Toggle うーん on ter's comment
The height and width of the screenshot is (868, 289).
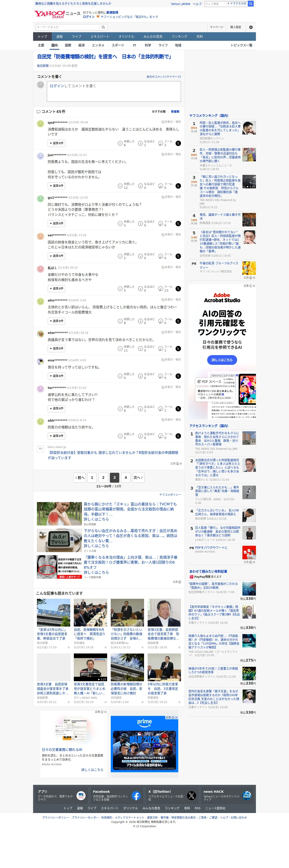[165, 409]
